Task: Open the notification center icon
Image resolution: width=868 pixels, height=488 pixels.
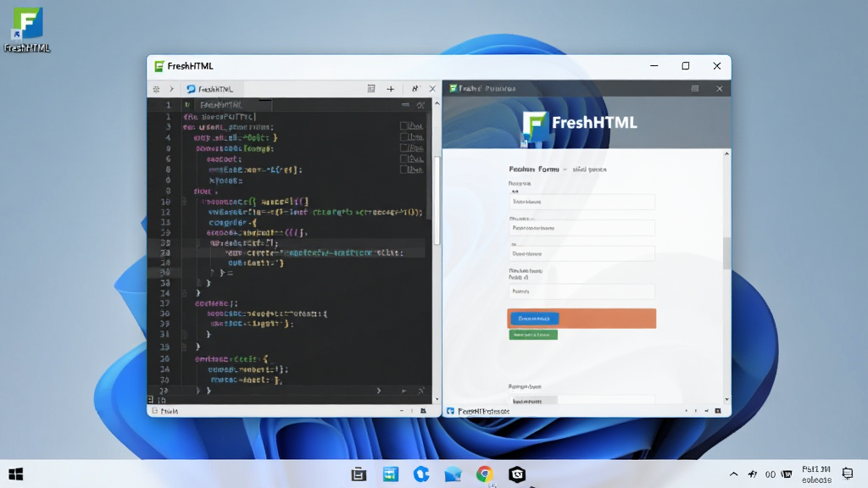Action: pos(848,474)
